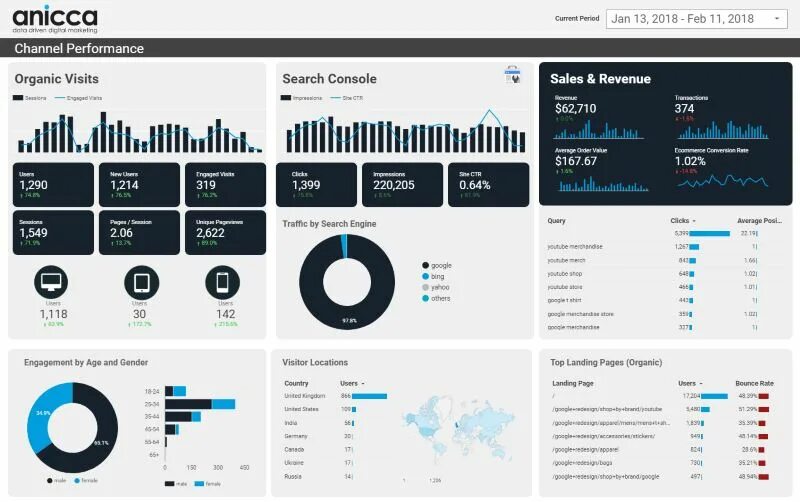The image size is (800, 502).
Task: Click the Engaged Visits legend entry
Action: (78, 98)
